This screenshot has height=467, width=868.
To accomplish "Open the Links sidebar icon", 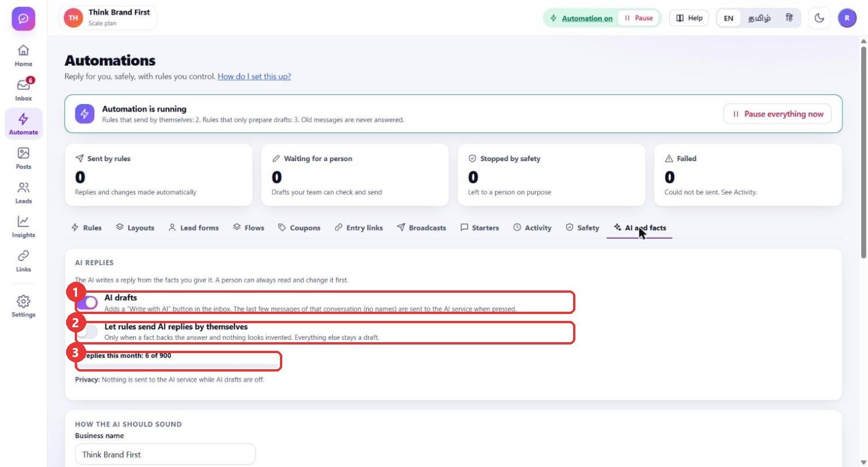I will 24,261.
